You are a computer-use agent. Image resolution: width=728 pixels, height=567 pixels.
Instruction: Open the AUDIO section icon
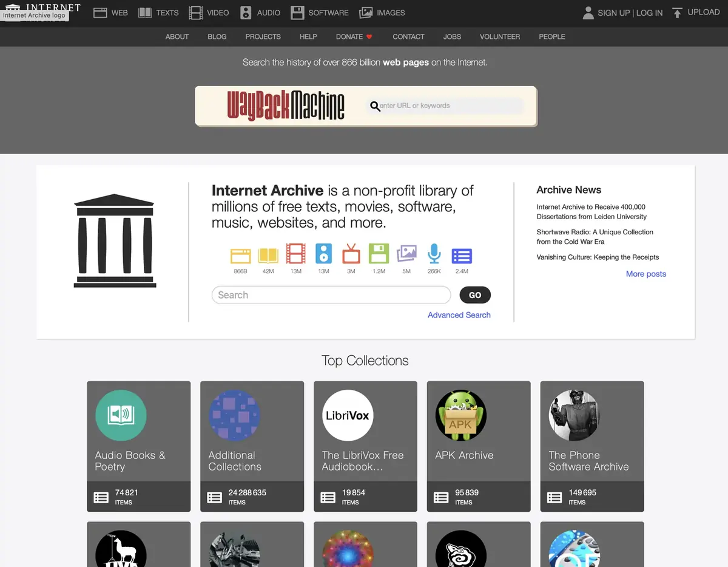pyautogui.click(x=246, y=12)
